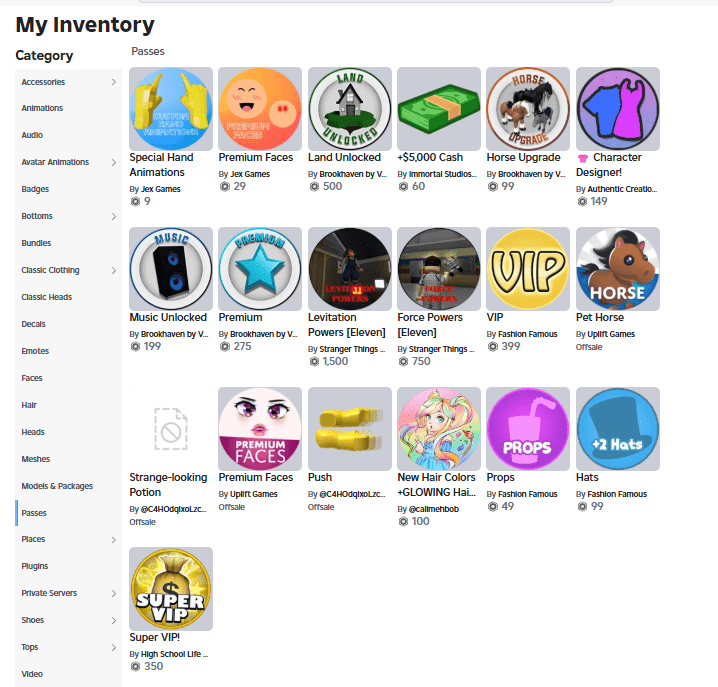The width and height of the screenshot is (718, 687).
Task: Expand the Bottoms category chevron
Action: [114, 216]
